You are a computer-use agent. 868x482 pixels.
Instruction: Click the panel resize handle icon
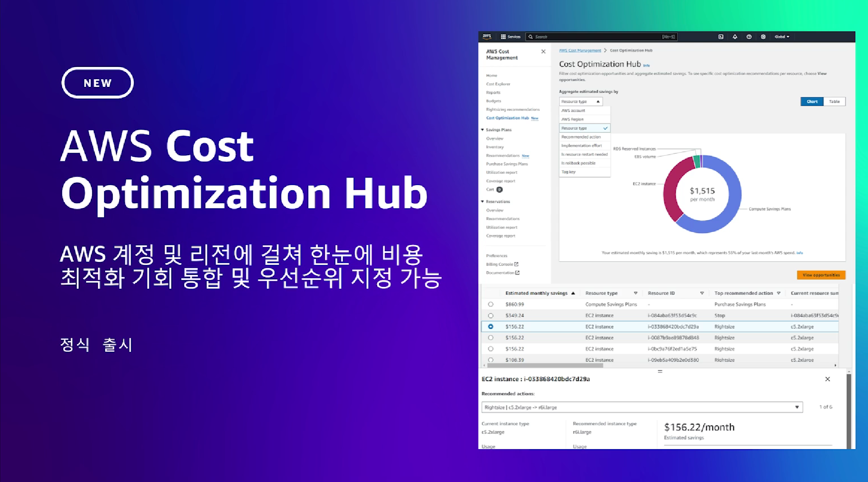[660, 371]
